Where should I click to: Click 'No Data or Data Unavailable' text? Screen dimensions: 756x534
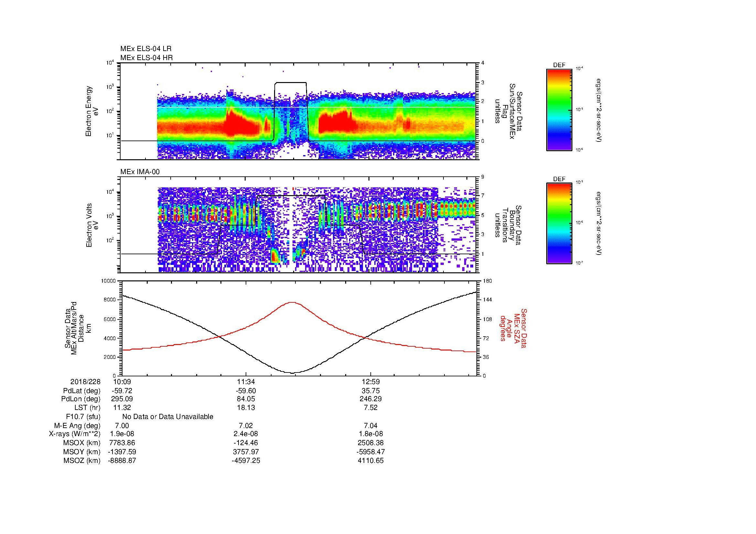tap(168, 417)
